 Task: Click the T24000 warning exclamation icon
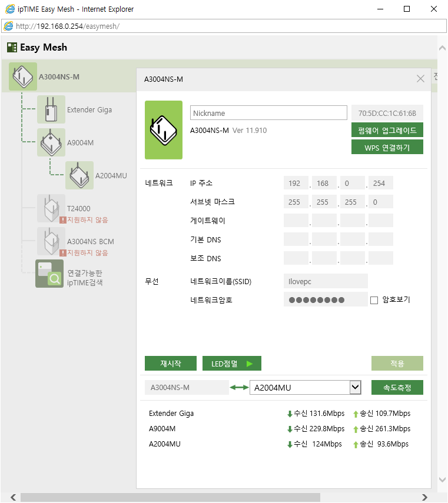(x=63, y=220)
